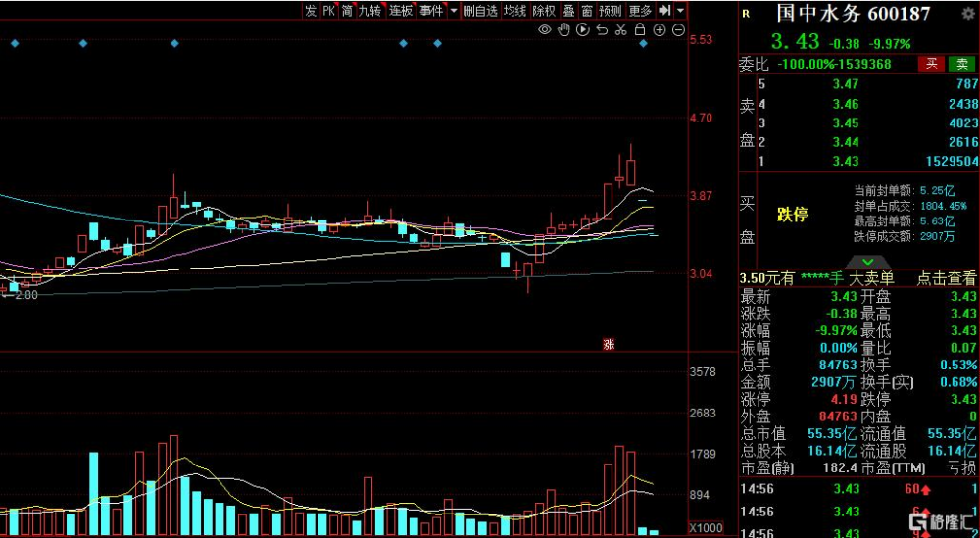Select the 九转 toolbar item
This screenshot has width=980, height=538.
click(x=370, y=10)
